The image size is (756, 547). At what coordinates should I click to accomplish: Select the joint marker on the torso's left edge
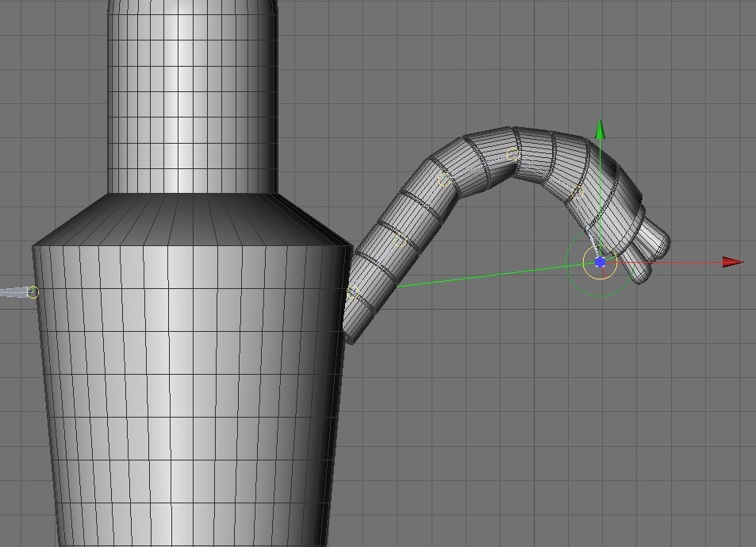(x=33, y=292)
